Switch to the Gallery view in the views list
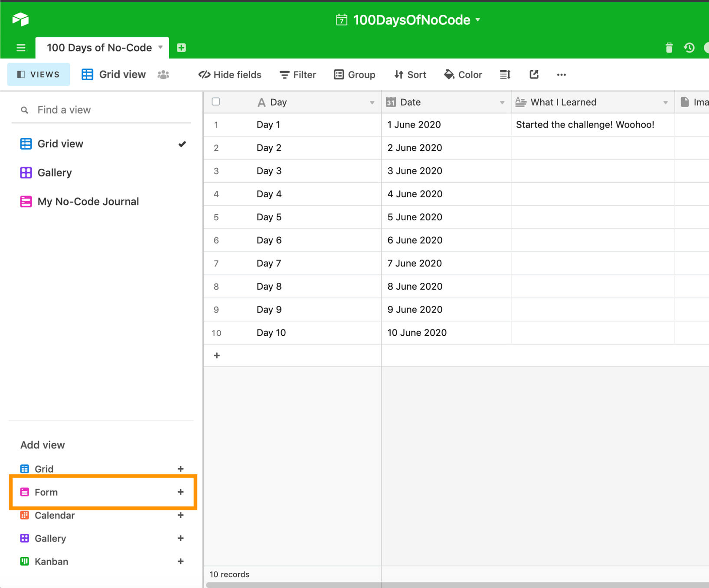Image resolution: width=709 pixels, height=588 pixels. click(55, 173)
